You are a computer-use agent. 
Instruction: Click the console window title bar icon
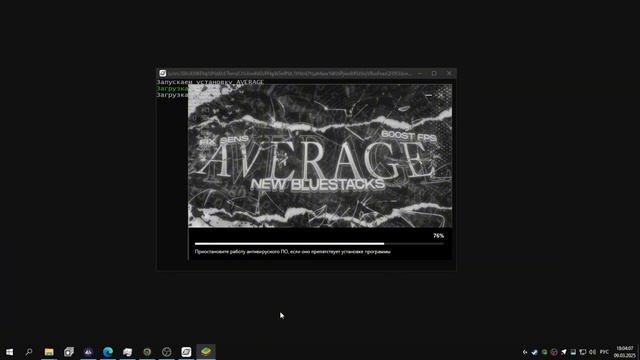point(162,73)
